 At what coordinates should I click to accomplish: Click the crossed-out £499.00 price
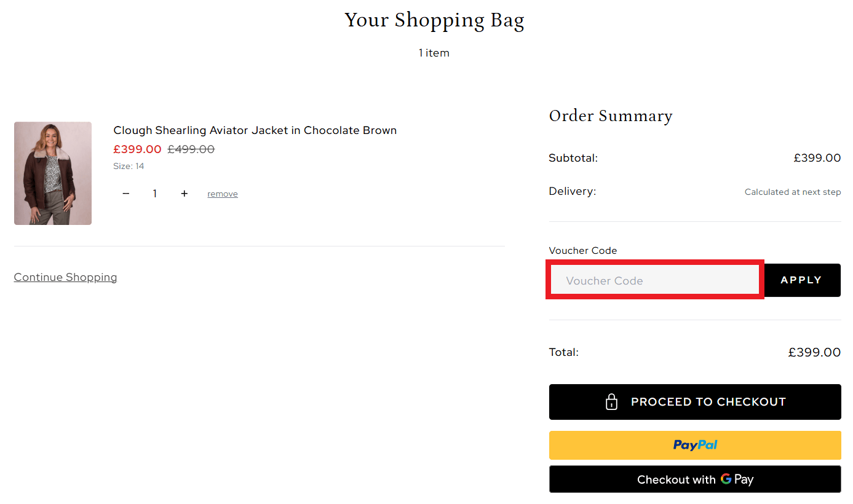191,149
